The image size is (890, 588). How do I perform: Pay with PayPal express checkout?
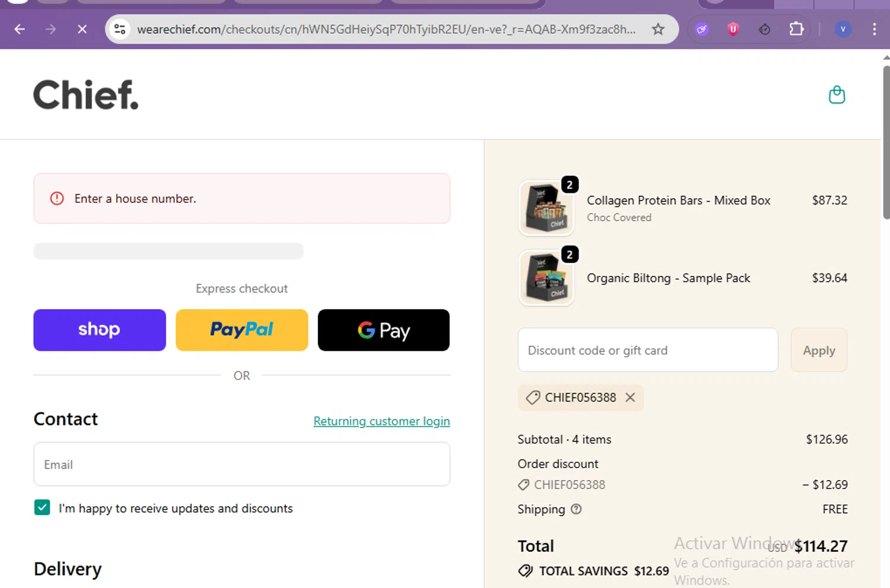(x=242, y=330)
